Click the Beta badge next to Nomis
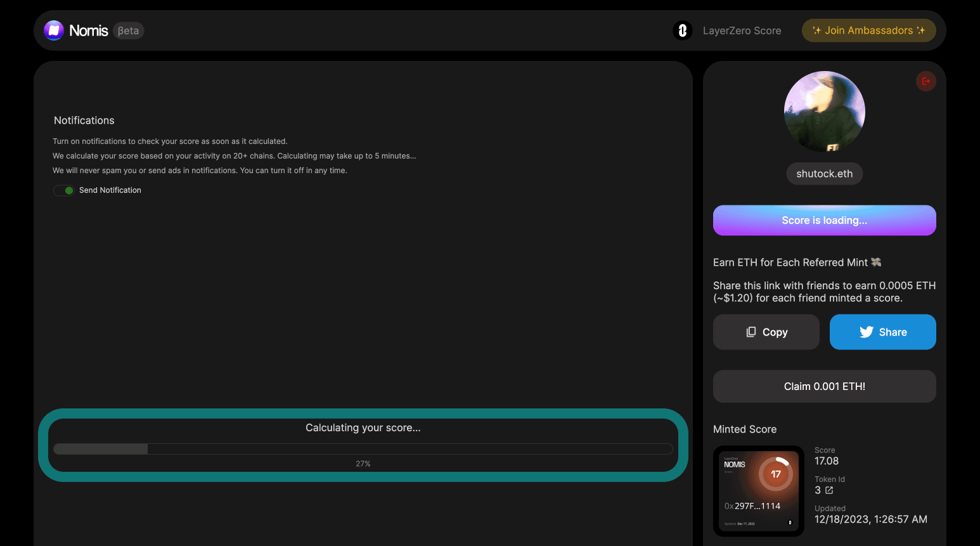Image resolution: width=980 pixels, height=546 pixels. (129, 30)
